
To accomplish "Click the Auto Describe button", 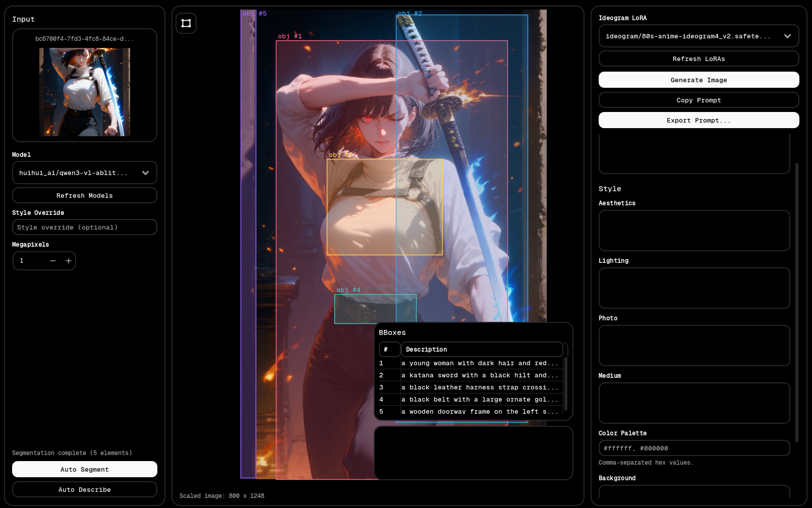I will pyautogui.click(x=85, y=490).
